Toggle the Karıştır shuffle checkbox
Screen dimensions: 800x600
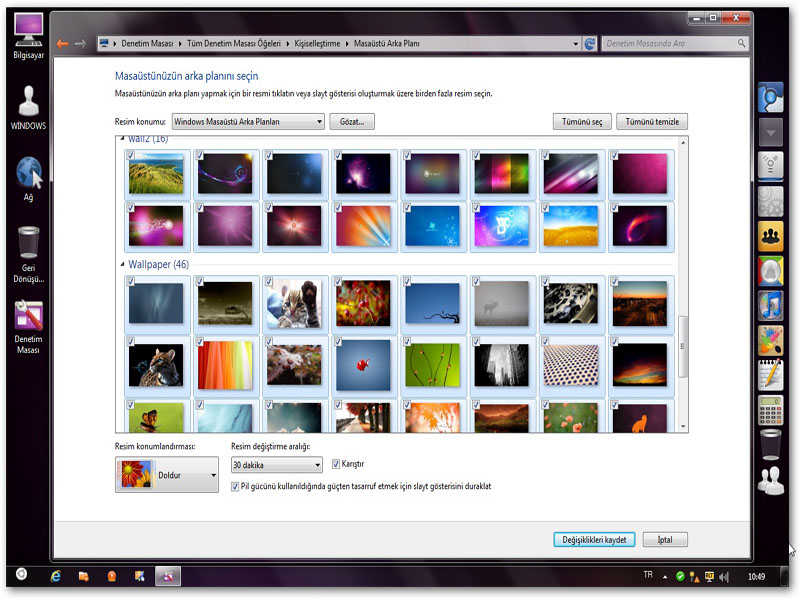pyautogui.click(x=336, y=464)
